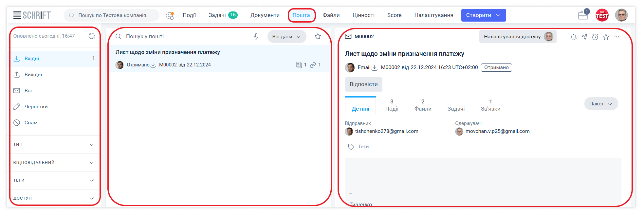Click the alarm clock reminder icon
The width and height of the screenshot is (644, 215).
click(x=595, y=37)
